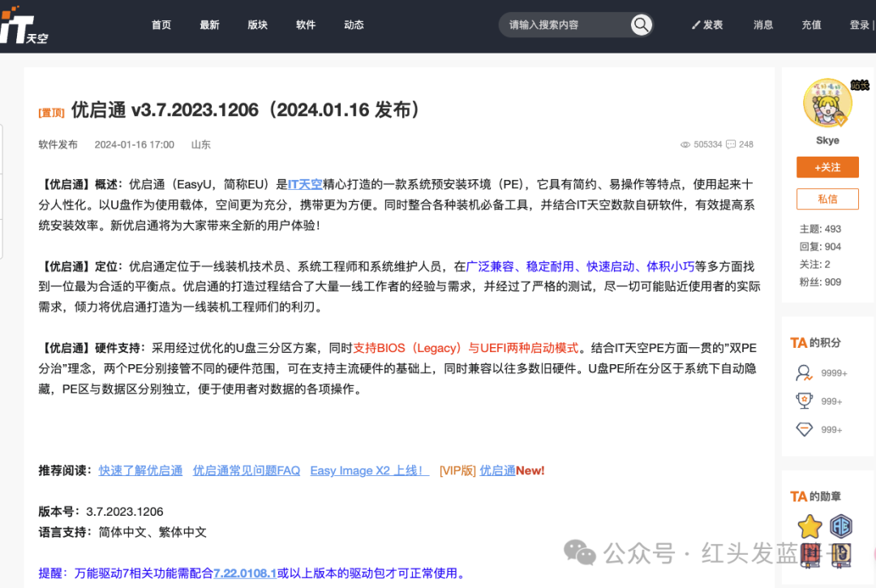876x588 pixels.
Task: Click the TA的积分 heading
Action: 816,343
